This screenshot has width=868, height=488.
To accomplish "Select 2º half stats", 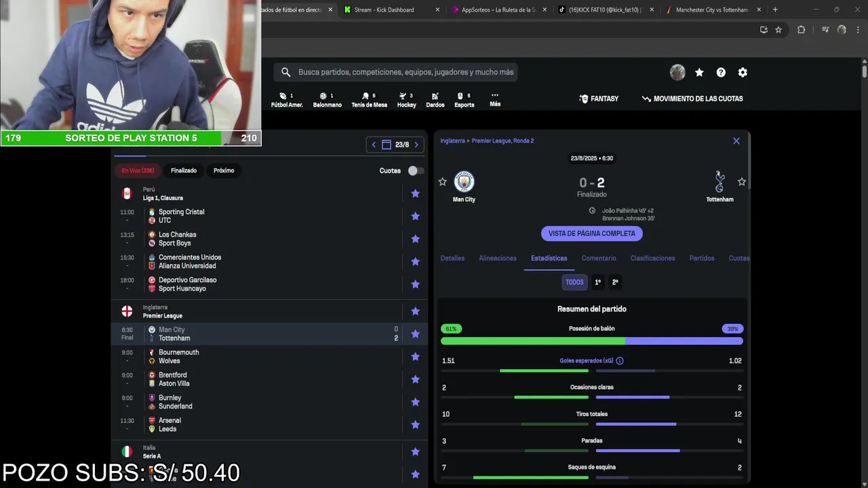I will tap(615, 282).
